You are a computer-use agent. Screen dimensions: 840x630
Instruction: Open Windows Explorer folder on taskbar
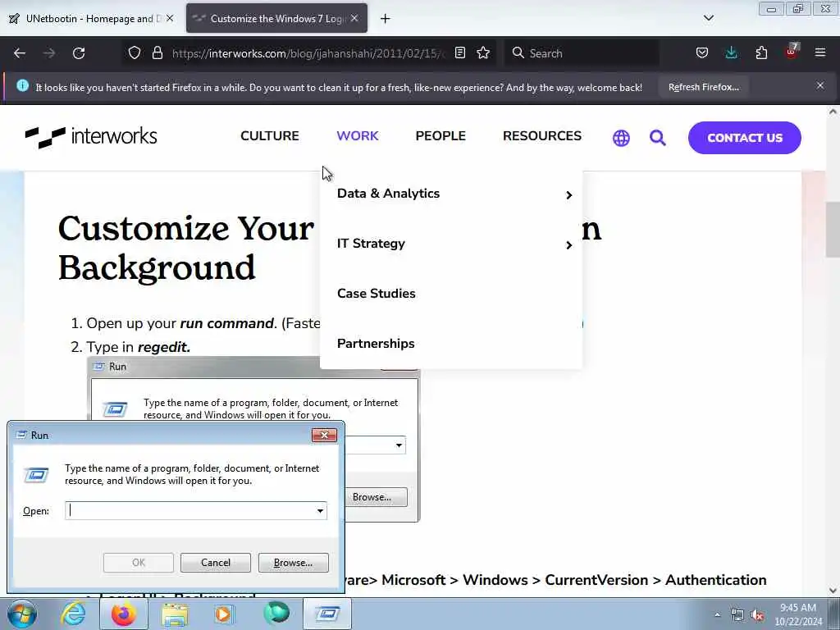tap(175, 614)
